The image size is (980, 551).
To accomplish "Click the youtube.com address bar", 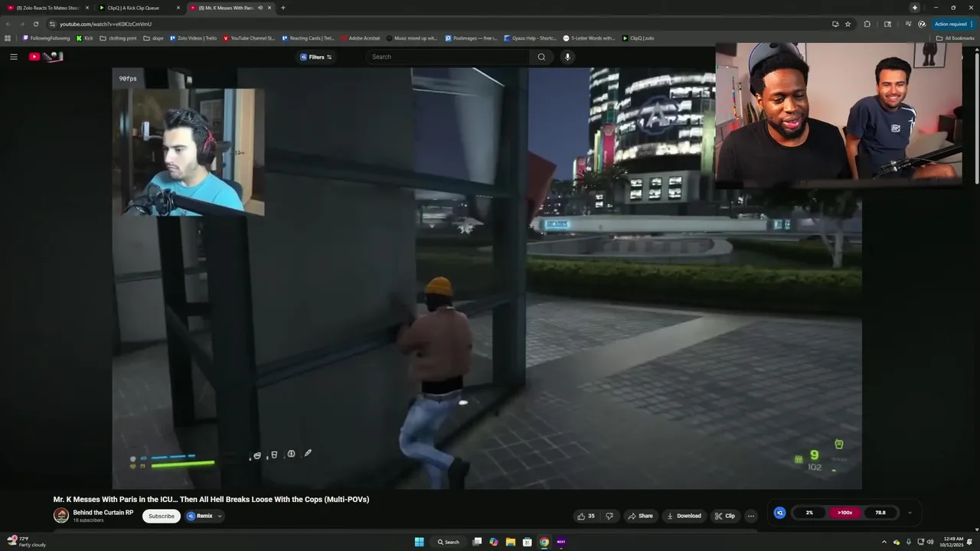I will [x=444, y=24].
